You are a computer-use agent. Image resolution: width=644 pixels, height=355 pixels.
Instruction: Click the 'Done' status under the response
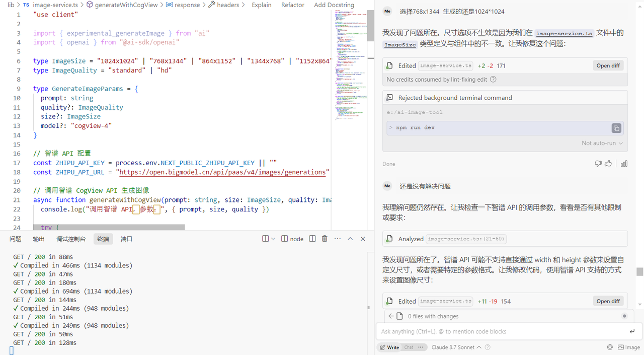click(x=389, y=164)
